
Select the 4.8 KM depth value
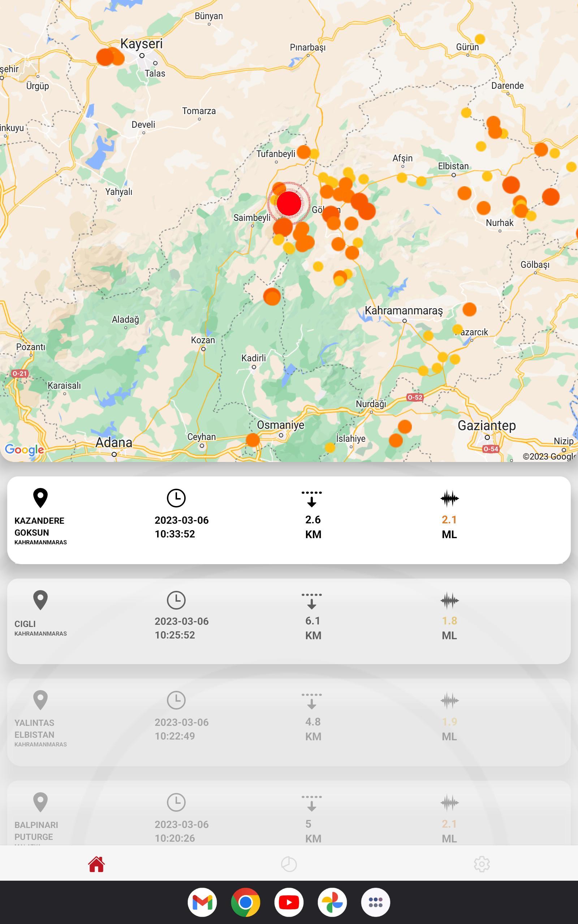tap(313, 729)
